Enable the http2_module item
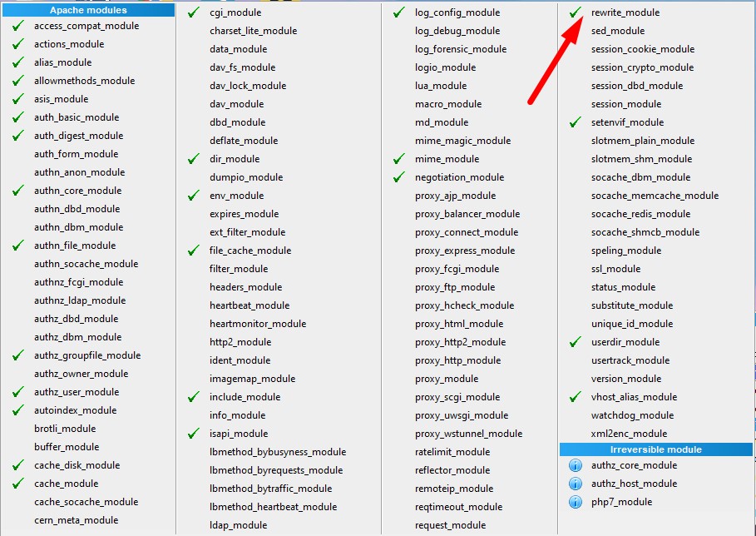 (240, 342)
